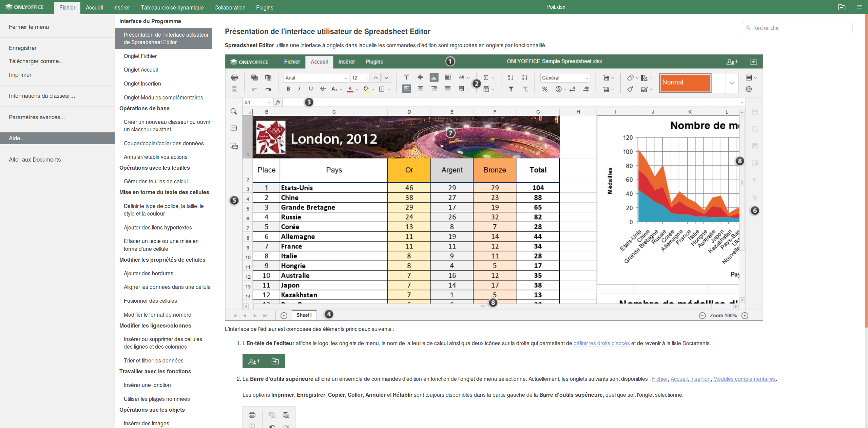Click "Enregistrer" in the left panel

coord(22,48)
